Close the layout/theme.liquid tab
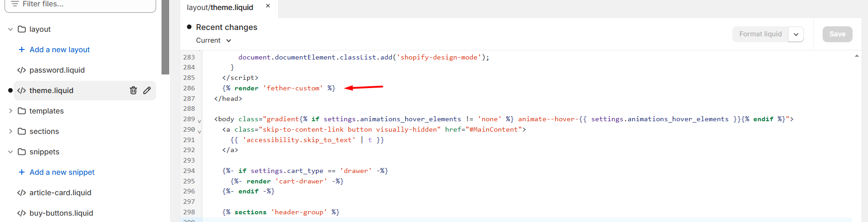Screen dimensions: 868x222 [x=268, y=6]
